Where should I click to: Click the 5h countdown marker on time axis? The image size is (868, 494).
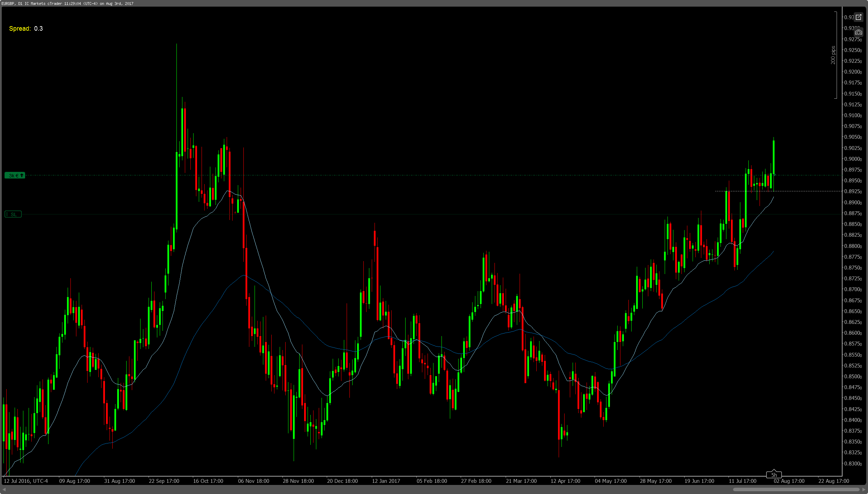pyautogui.click(x=773, y=474)
